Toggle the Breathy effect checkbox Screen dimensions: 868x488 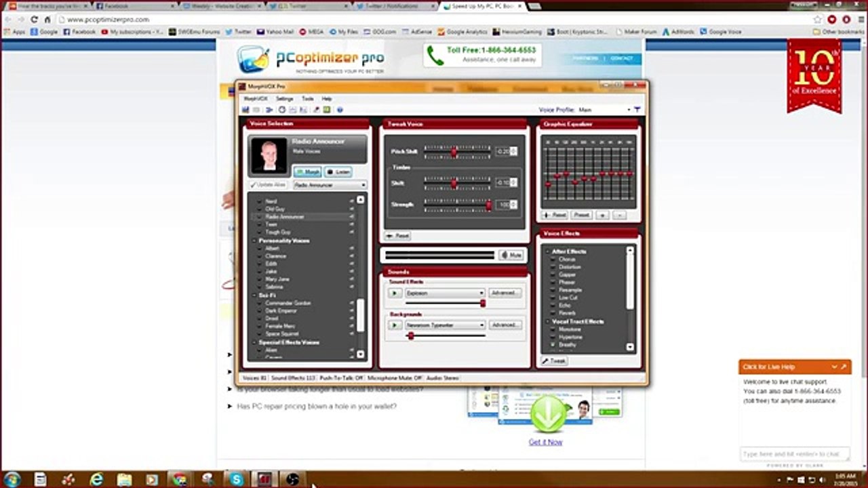click(553, 345)
